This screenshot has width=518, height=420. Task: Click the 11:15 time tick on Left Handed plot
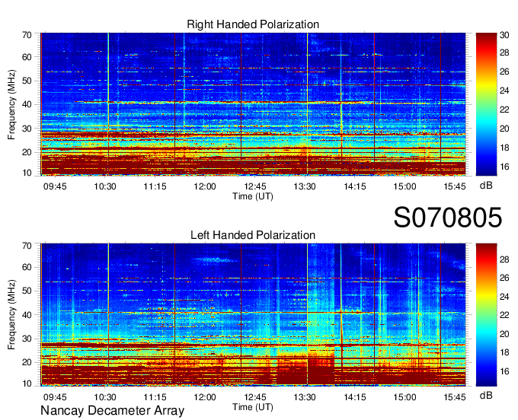click(x=155, y=397)
